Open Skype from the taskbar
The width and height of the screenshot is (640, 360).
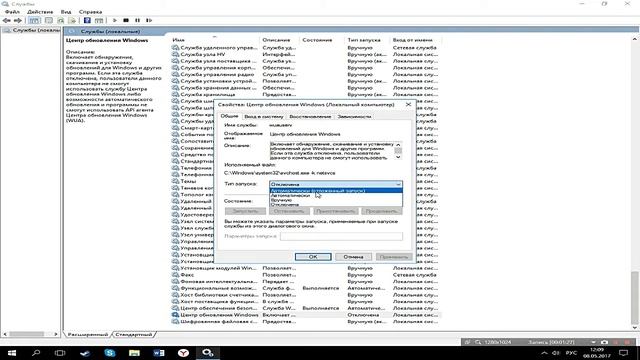click(110, 353)
